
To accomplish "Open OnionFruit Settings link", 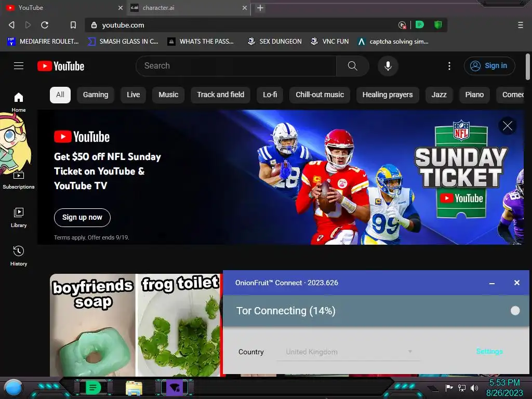I will 489,352.
